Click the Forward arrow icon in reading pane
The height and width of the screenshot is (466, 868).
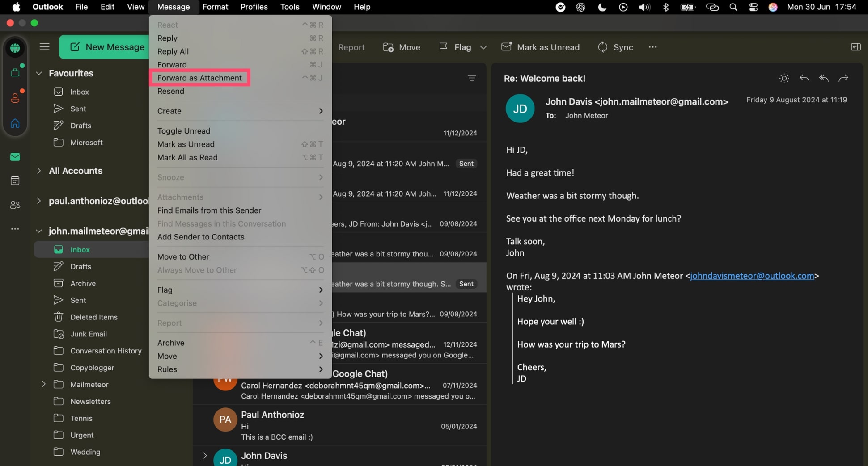[x=843, y=78]
